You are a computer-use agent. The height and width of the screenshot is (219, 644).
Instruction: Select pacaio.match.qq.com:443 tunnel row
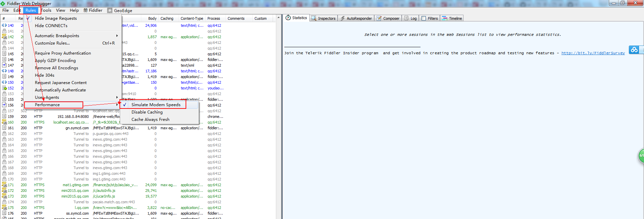(114, 202)
